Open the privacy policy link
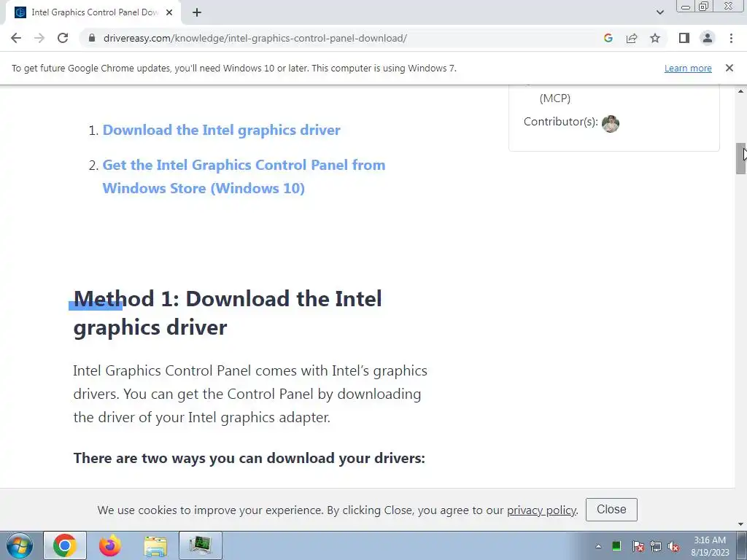747x560 pixels. coord(541,510)
